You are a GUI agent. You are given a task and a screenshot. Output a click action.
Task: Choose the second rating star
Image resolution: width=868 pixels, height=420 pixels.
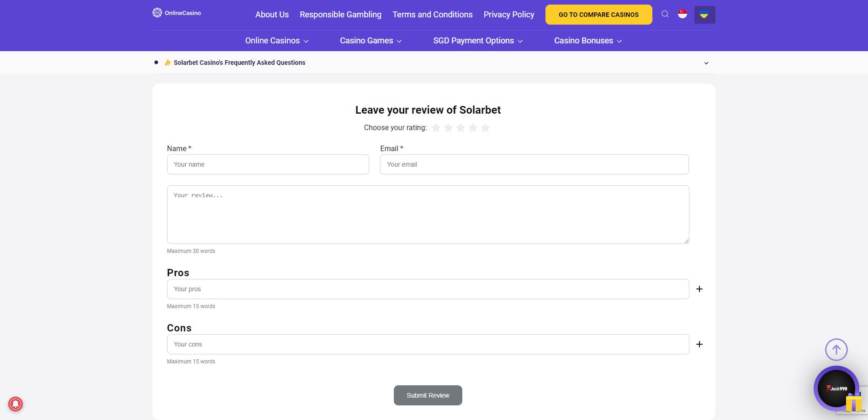(448, 128)
